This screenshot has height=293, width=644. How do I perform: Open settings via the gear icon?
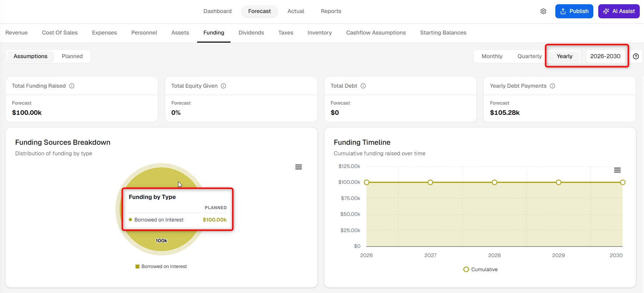coord(543,11)
